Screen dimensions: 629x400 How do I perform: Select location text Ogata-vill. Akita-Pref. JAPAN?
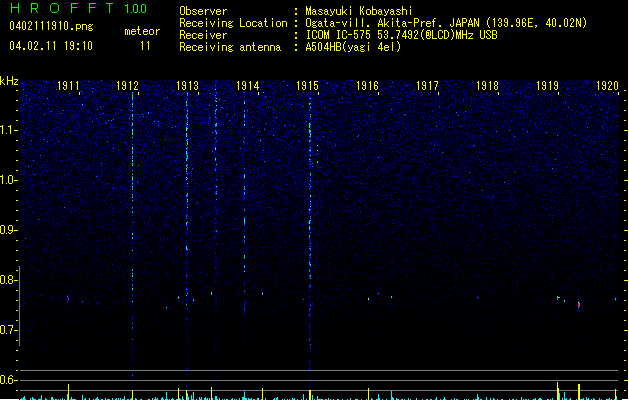point(392,23)
